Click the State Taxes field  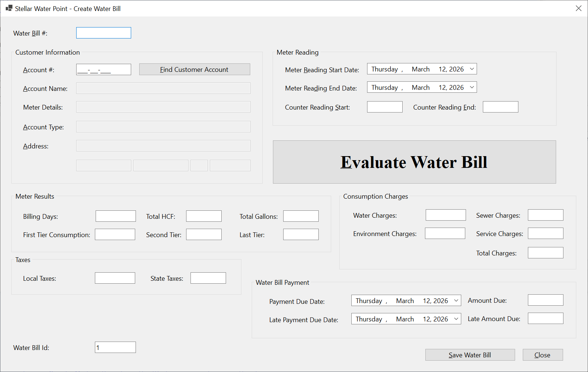208,278
